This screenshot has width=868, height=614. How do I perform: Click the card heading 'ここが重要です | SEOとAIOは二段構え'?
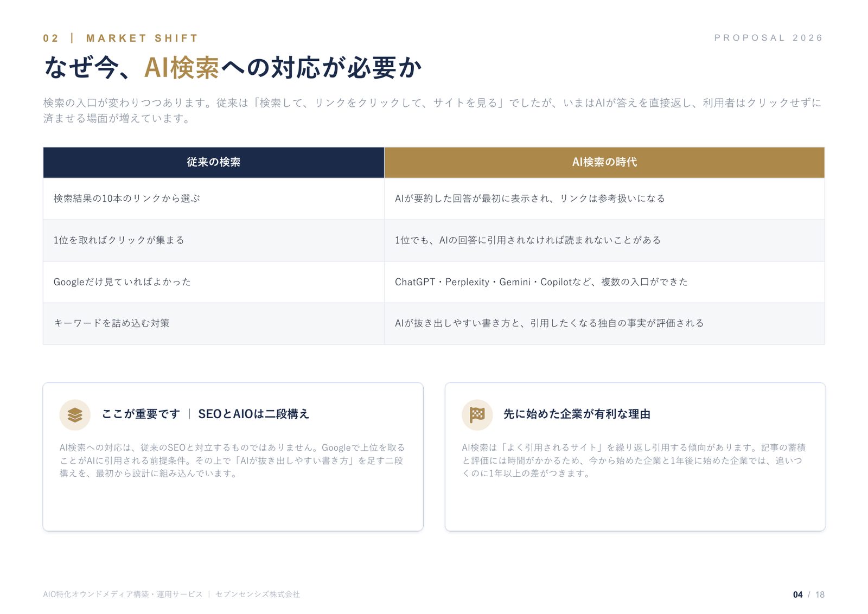tap(206, 414)
